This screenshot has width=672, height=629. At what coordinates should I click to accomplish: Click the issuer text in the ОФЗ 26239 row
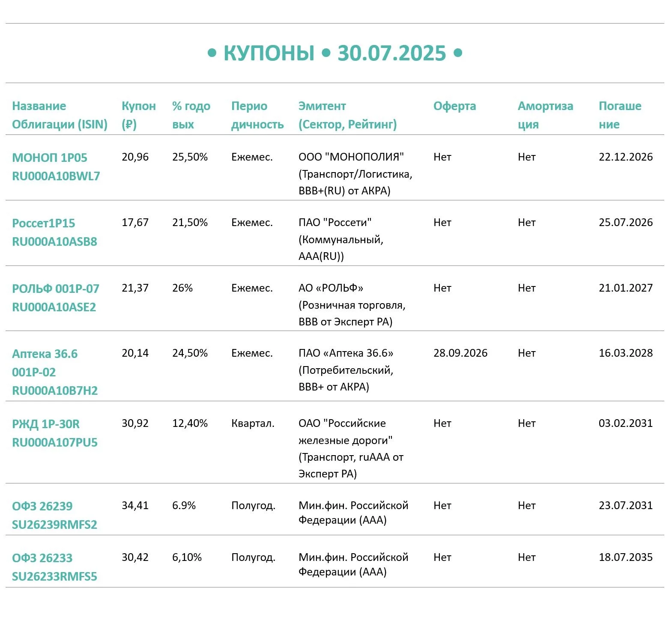[353, 513]
